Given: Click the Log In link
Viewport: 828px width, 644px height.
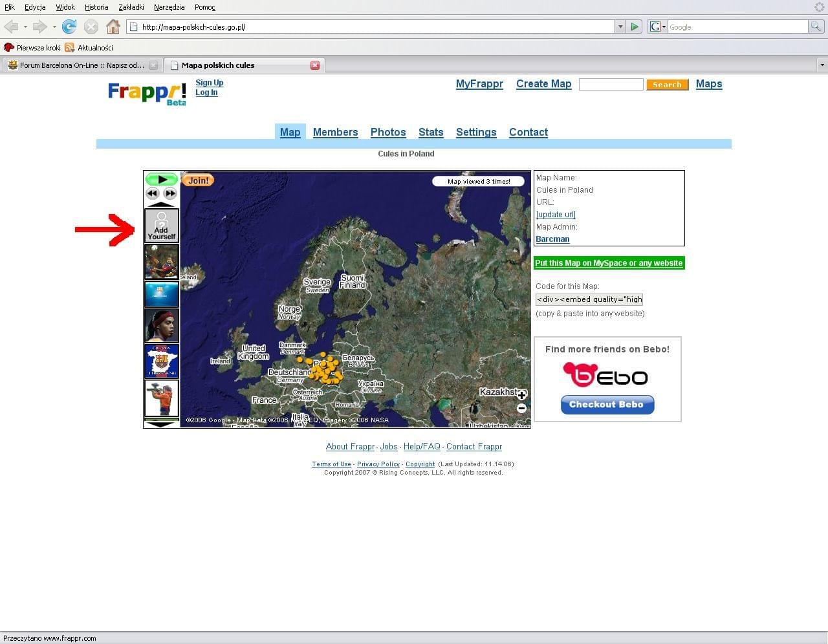Looking at the screenshot, I should (206, 92).
